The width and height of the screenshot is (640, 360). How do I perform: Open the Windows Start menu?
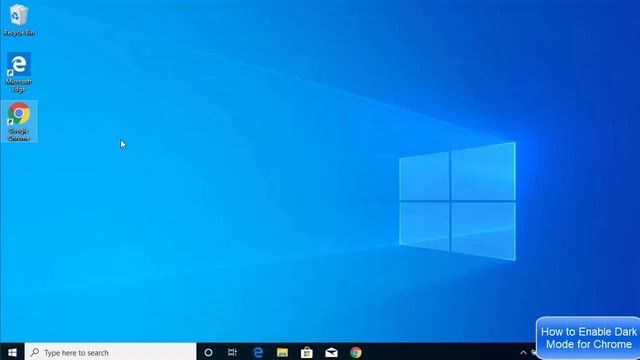12,352
